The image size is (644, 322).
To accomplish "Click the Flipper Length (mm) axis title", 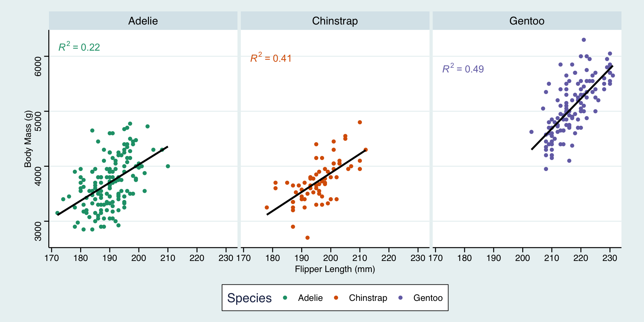I will click(335, 269).
